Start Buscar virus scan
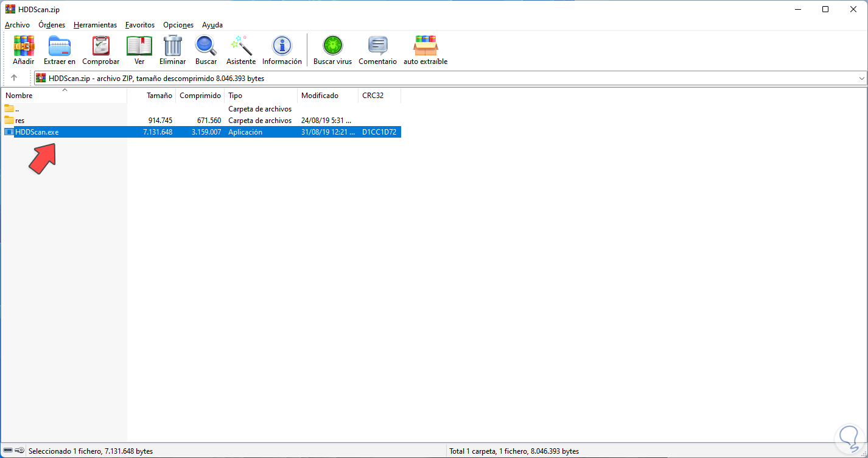 coord(333,50)
